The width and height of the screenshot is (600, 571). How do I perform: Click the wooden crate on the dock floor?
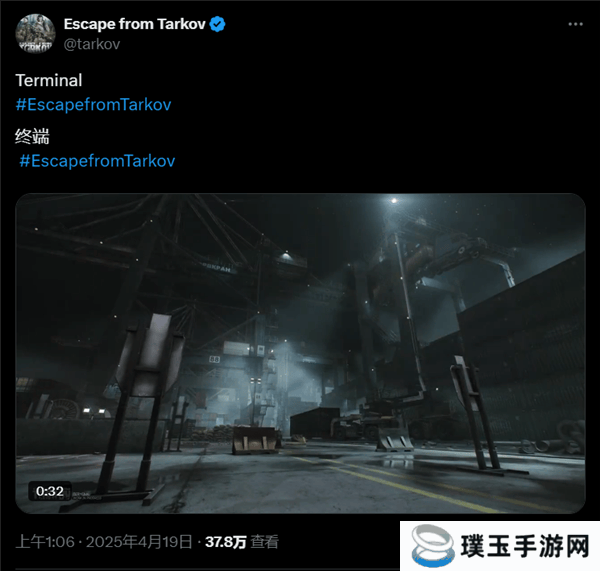pyautogui.click(x=255, y=440)
